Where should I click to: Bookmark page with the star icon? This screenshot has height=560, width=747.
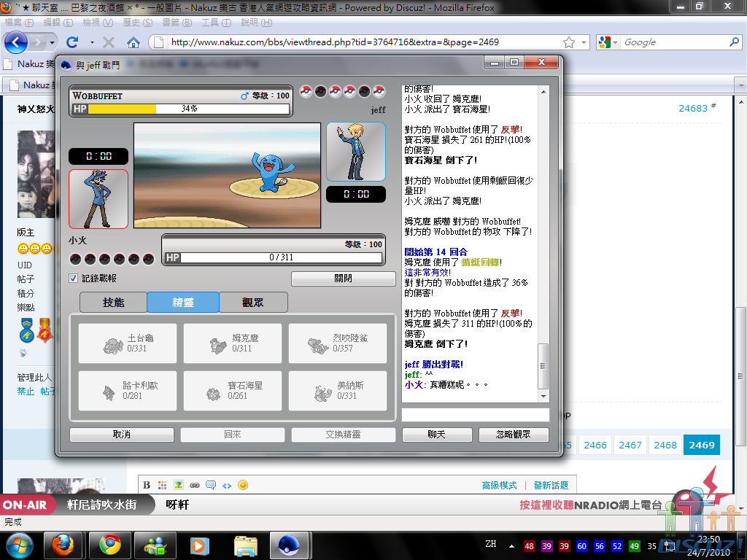tap(569, 42)
